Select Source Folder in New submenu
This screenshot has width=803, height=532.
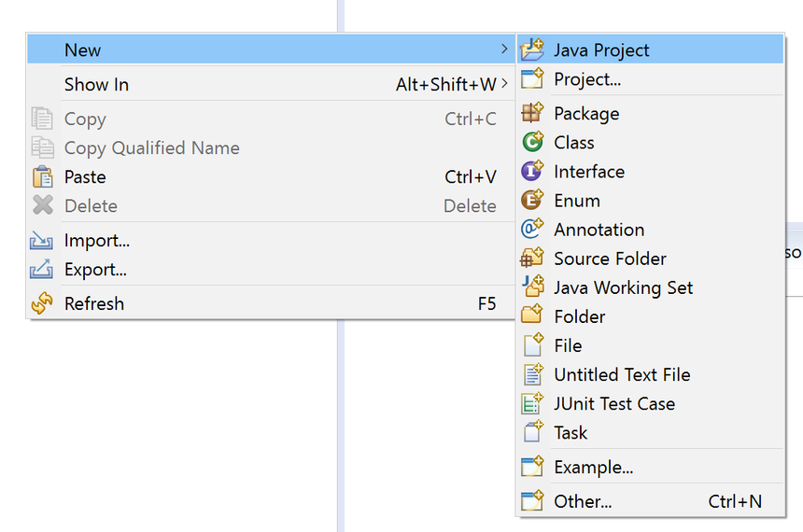tap(610, 259)
